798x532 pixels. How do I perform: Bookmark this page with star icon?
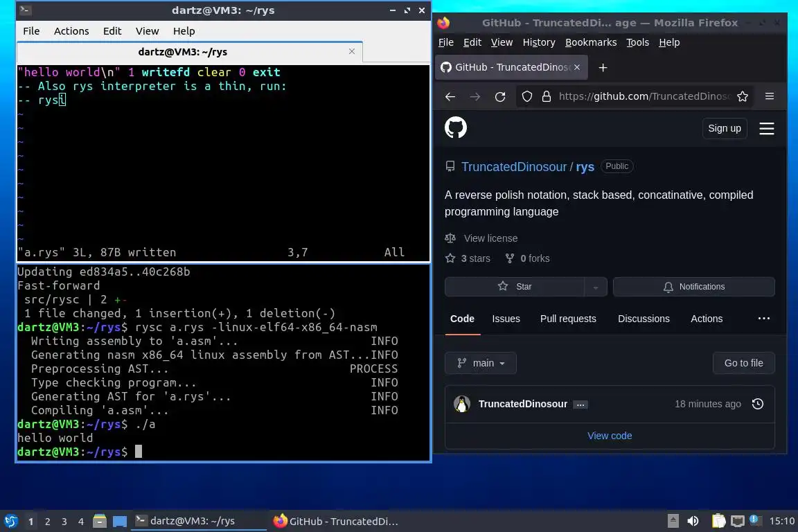click(x=743, y=97)
